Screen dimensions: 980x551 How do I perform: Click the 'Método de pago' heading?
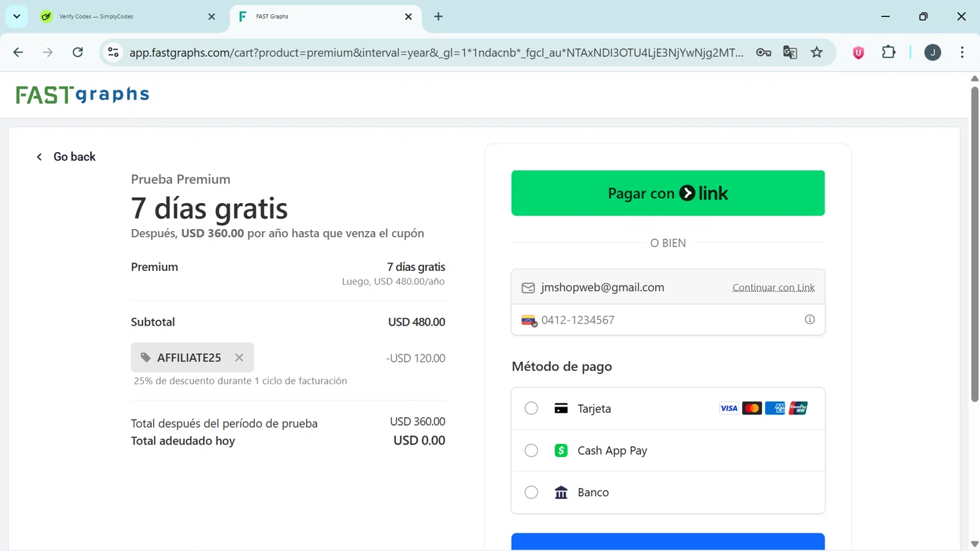[x=562, y=366]
